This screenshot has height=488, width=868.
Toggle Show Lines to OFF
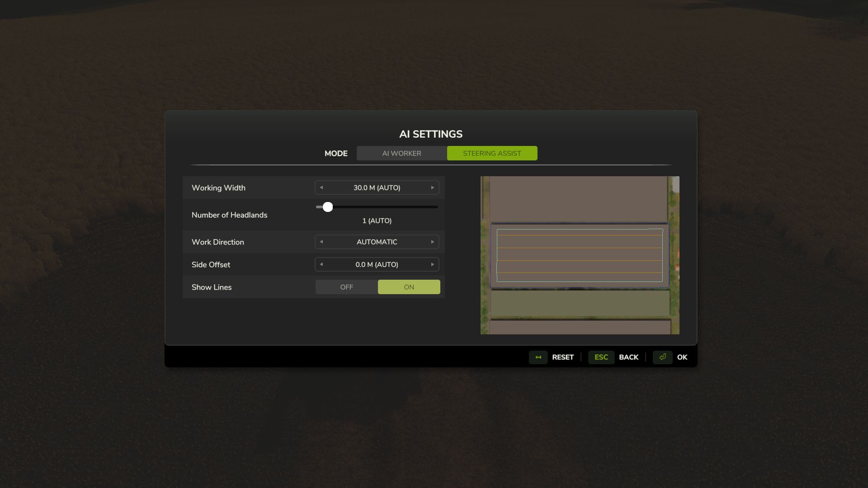pos(346,286)
